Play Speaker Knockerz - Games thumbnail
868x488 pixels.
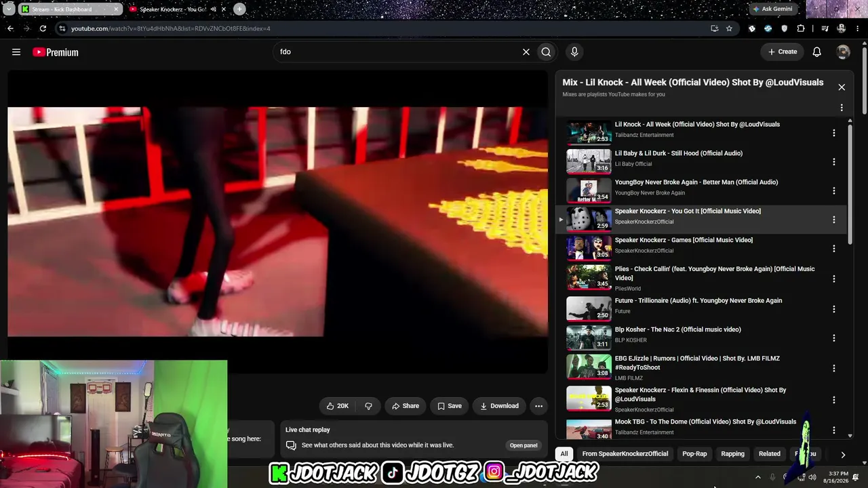click(589, 248)
